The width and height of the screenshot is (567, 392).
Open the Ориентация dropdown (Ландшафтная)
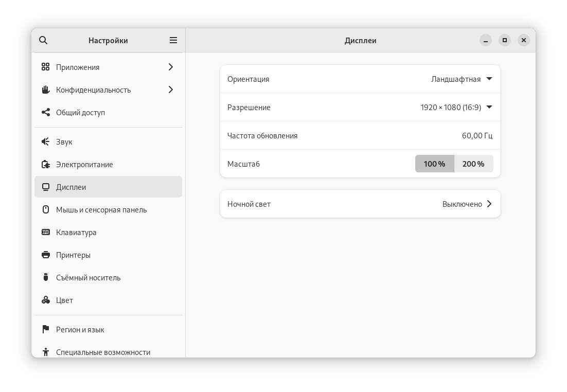click(462, 79)
